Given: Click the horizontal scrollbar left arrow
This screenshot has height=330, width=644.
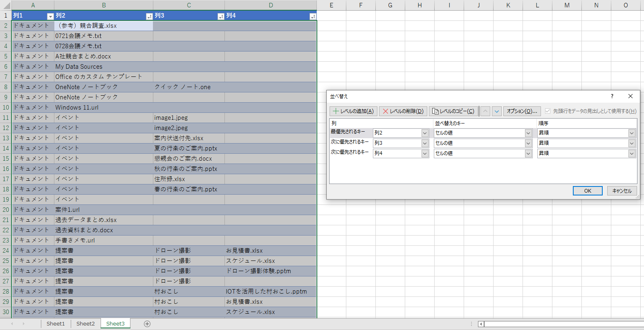Looking at the screenshot, I should [481, 324].
